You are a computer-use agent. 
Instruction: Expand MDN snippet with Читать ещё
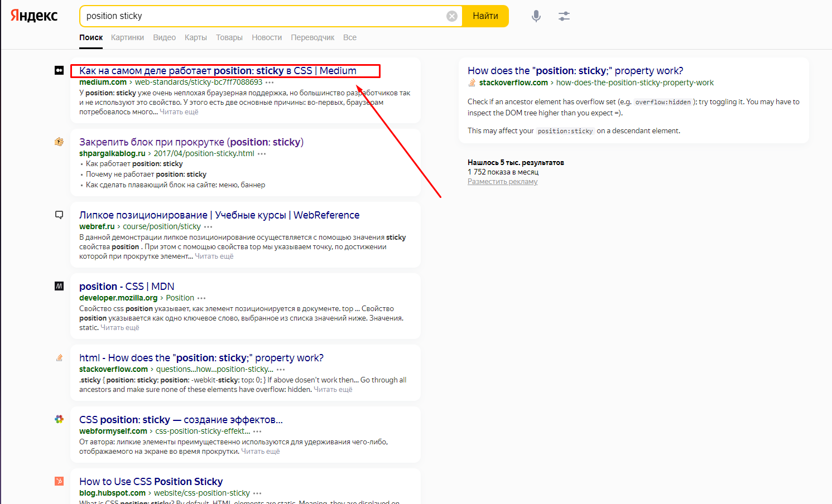(x=120, y=328)
